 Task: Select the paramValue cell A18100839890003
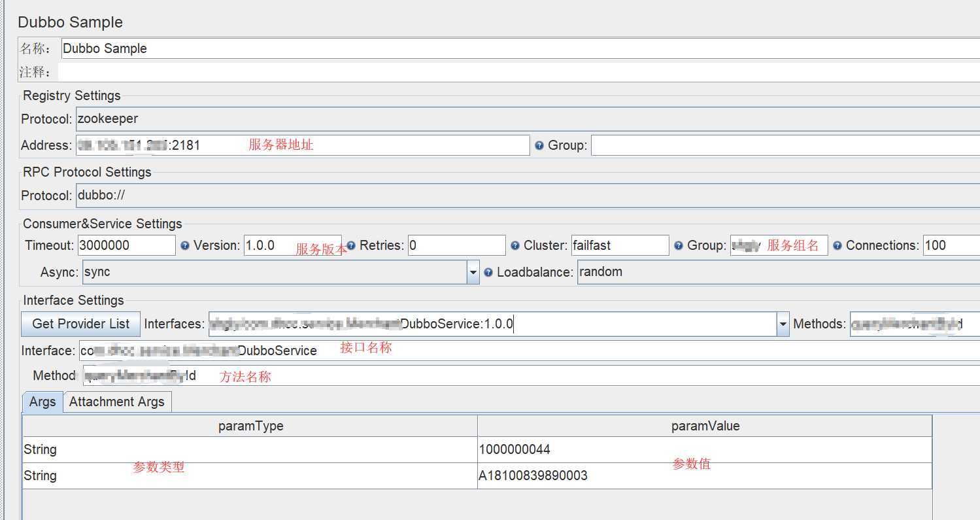tap(705, 476)
